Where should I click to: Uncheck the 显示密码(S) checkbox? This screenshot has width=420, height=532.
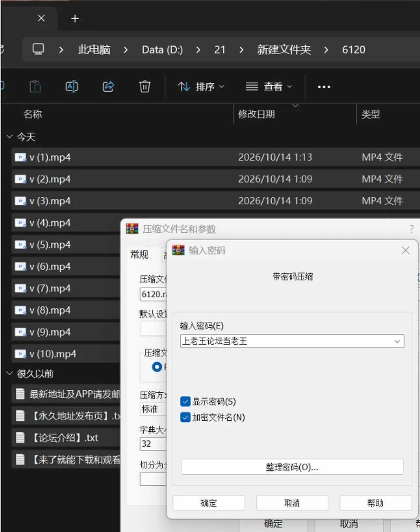(185, 401)
